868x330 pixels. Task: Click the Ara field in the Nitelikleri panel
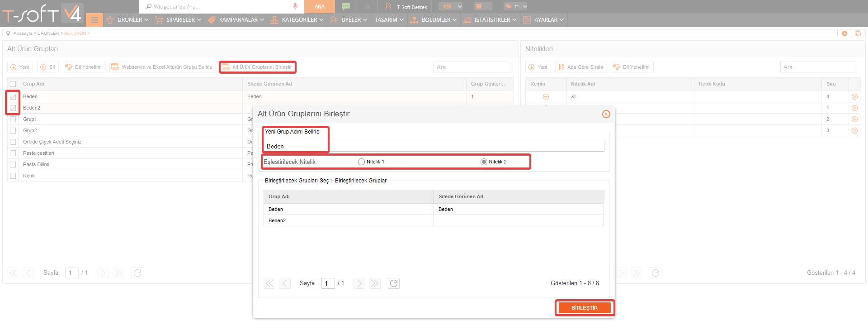pos(818,67)
